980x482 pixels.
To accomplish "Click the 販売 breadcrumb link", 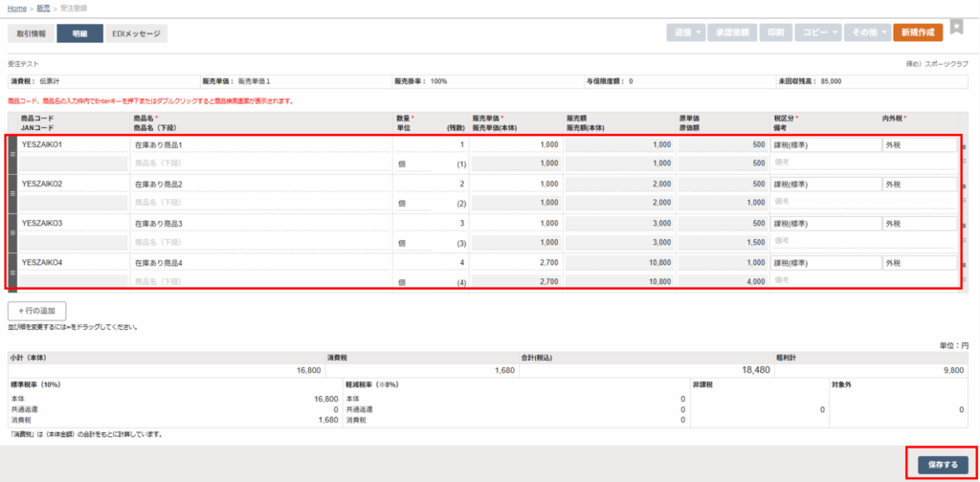I will click(x=44, y=8).
